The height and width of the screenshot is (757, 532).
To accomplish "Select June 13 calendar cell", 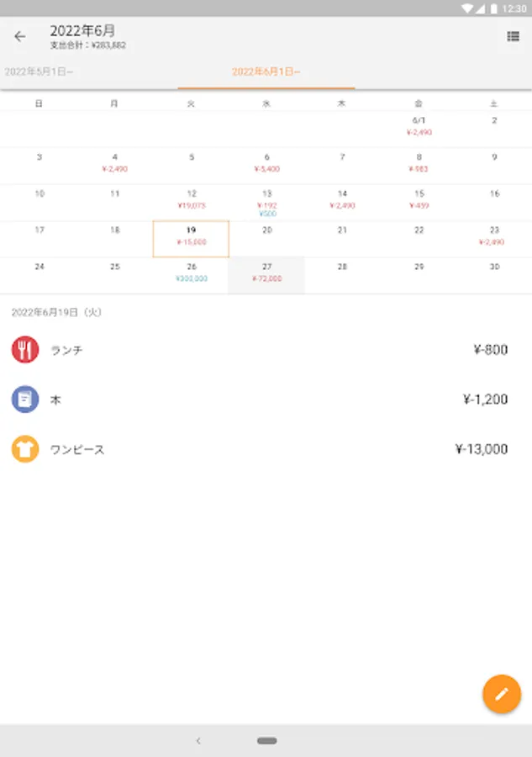I will click(266, 202).
